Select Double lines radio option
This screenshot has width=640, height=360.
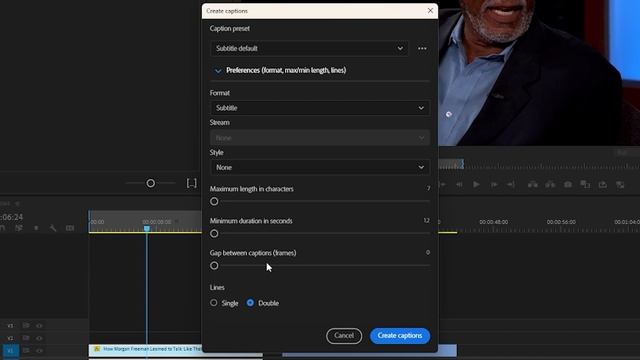point(250,303)
